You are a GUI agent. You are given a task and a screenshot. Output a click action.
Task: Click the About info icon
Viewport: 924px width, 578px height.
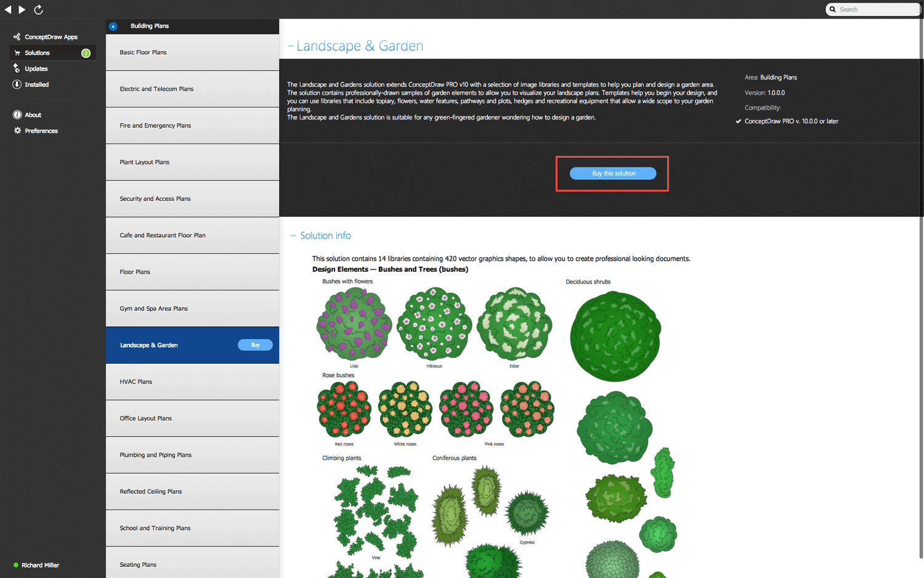coord(17,115)
